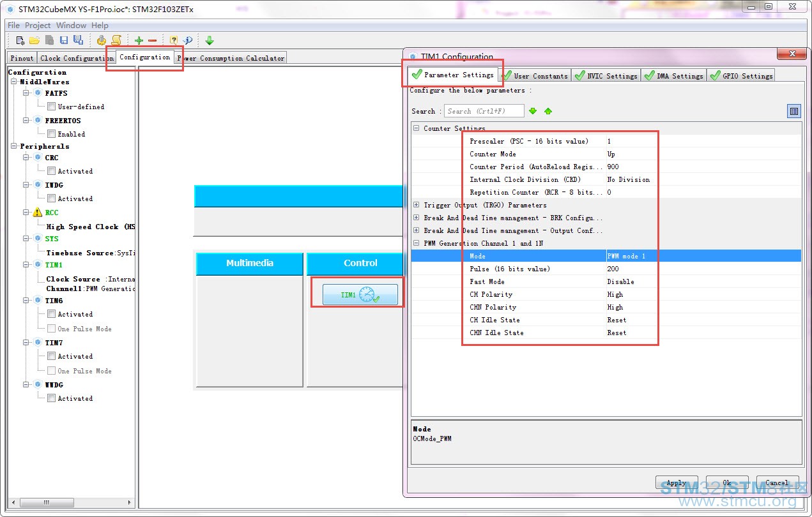Switch to Power Consumption Calculator tab
Viewport: 812px width, 517px height.
[x=231, y=58]
